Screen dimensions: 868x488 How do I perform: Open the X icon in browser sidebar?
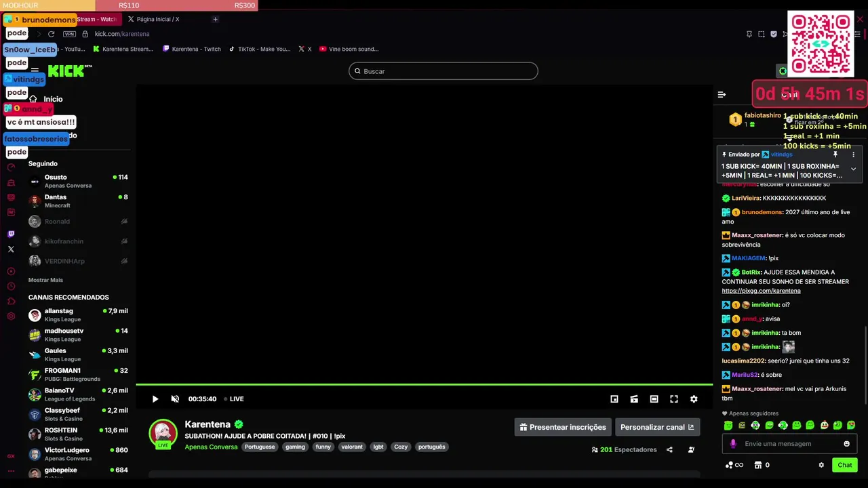[x=11, y=249]
